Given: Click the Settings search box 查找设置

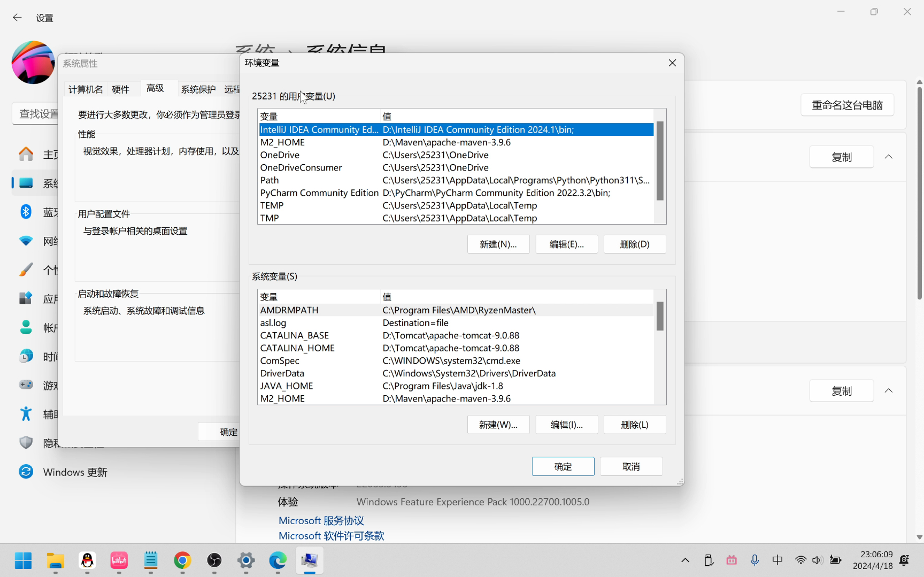Looking at the screenshot, I should [35, 114].
